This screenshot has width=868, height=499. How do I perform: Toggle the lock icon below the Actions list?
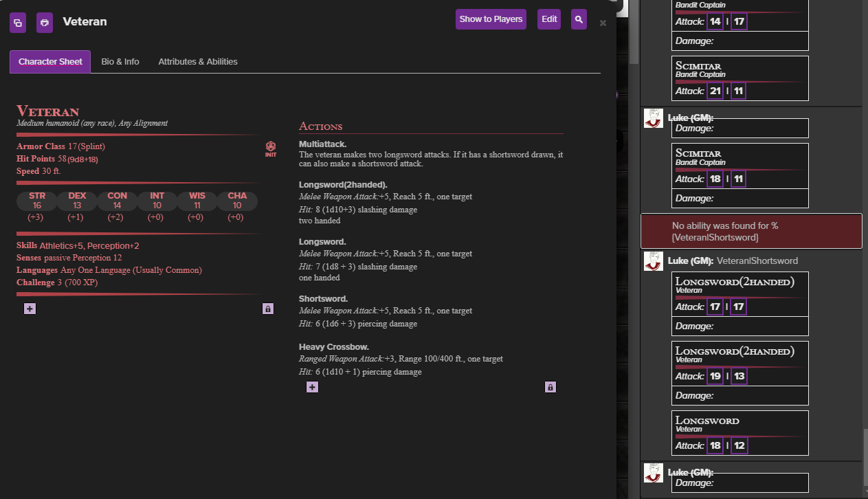550,387
